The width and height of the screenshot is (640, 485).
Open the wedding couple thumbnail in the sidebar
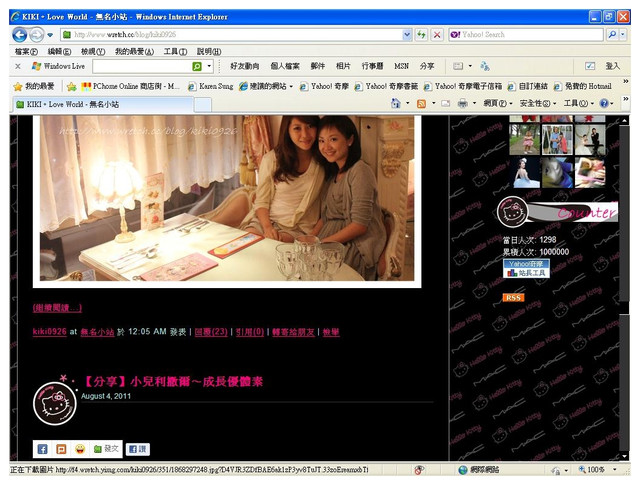coord(590,139)
